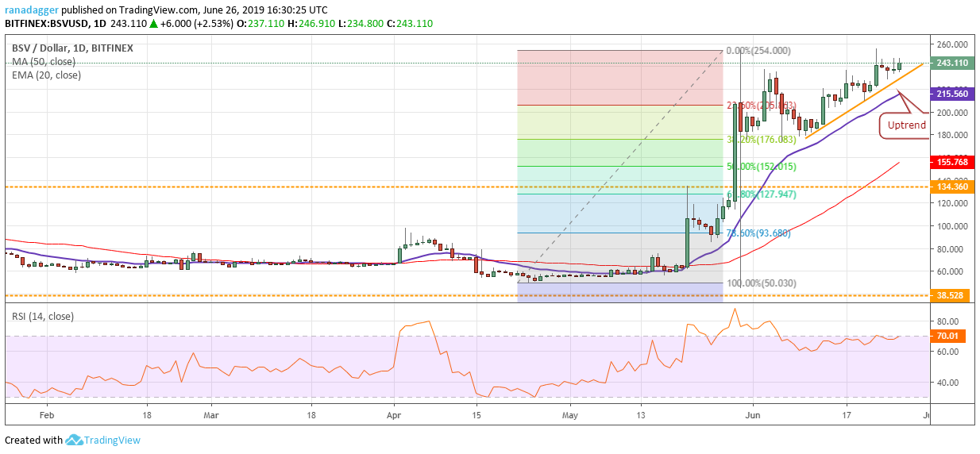Viewport: 980px width, 454px height.
Task: Click the Apr date axis label
Action: point(394,414)
